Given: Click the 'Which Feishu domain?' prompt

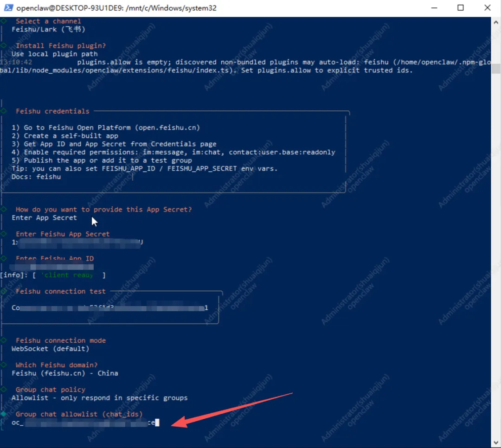Looking at the screenshot, I should [57, 365].
